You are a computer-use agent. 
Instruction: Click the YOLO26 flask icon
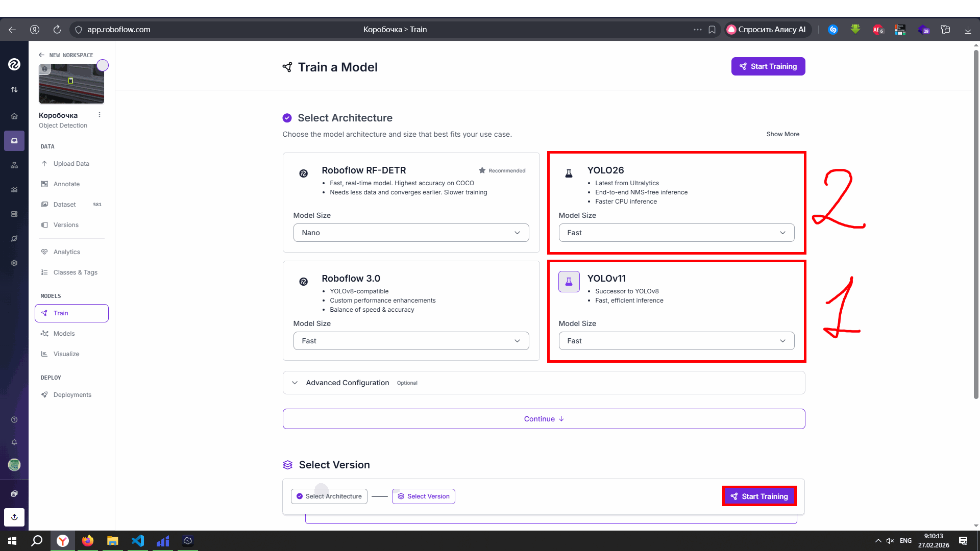click(569, 173)
